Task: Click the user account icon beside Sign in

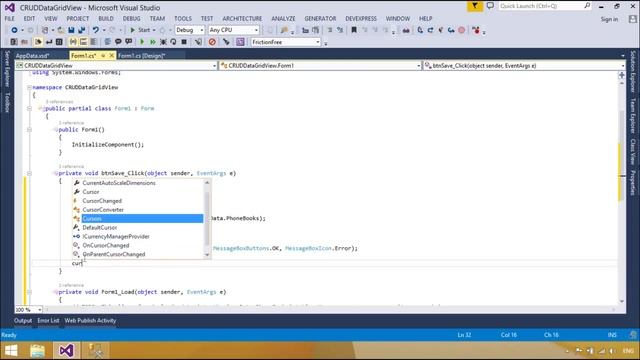Action: pos(632,19)
